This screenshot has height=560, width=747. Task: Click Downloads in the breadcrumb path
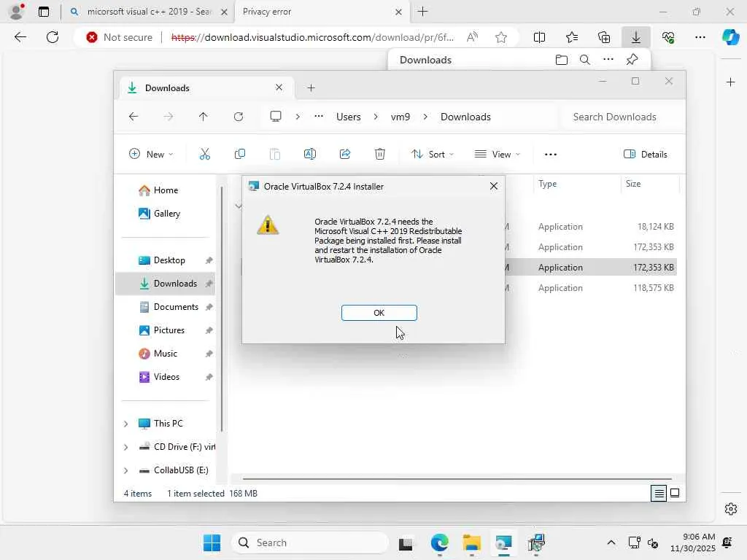(x=465, y=117)
